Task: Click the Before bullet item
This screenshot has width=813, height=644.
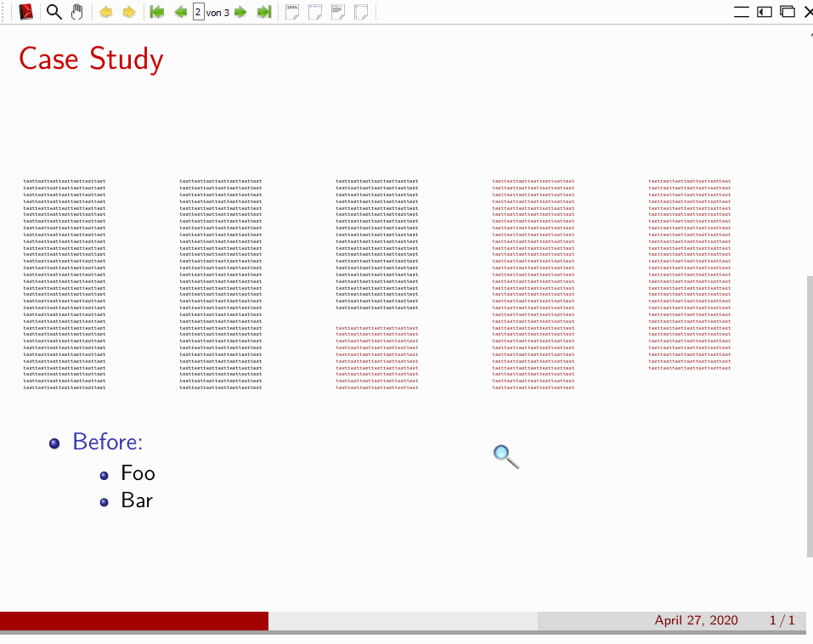Action: click(x=107, y=442)
